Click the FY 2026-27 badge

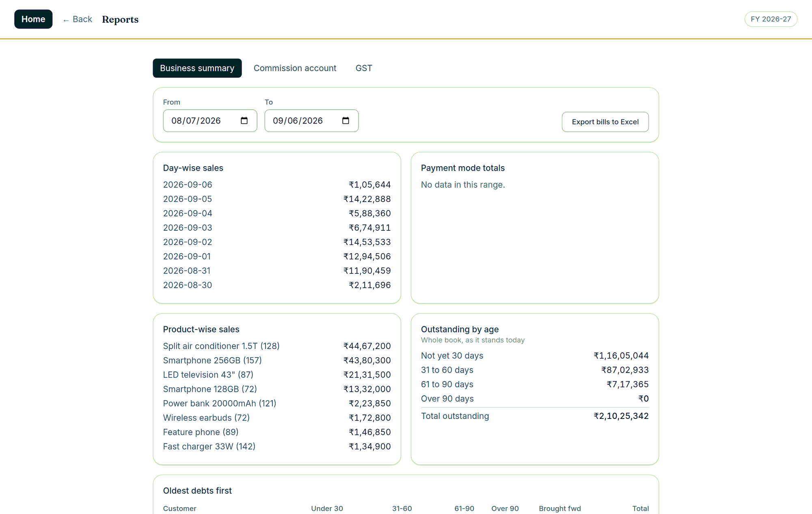coord(771,19)
